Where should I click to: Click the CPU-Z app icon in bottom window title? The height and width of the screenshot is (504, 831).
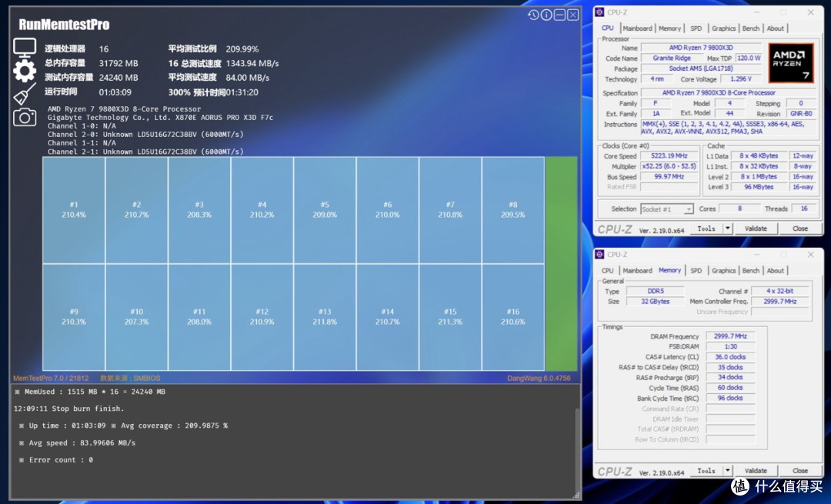[599, 255]
